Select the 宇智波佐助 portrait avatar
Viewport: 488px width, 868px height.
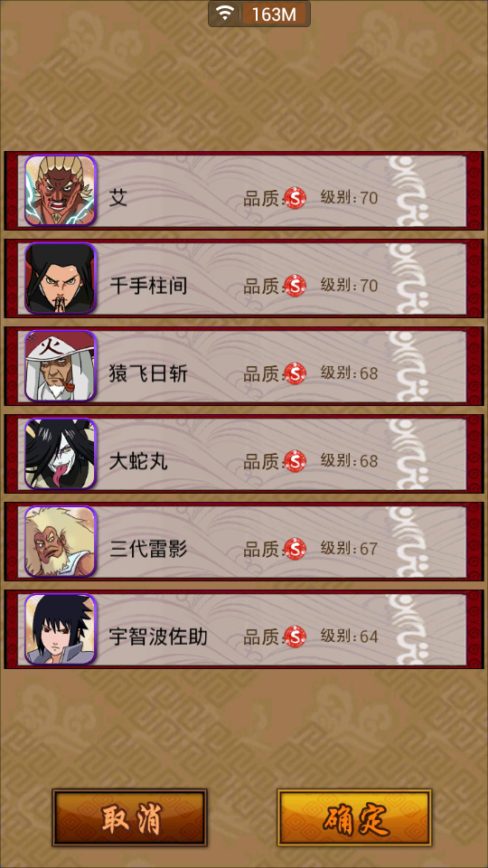(61, 629)
